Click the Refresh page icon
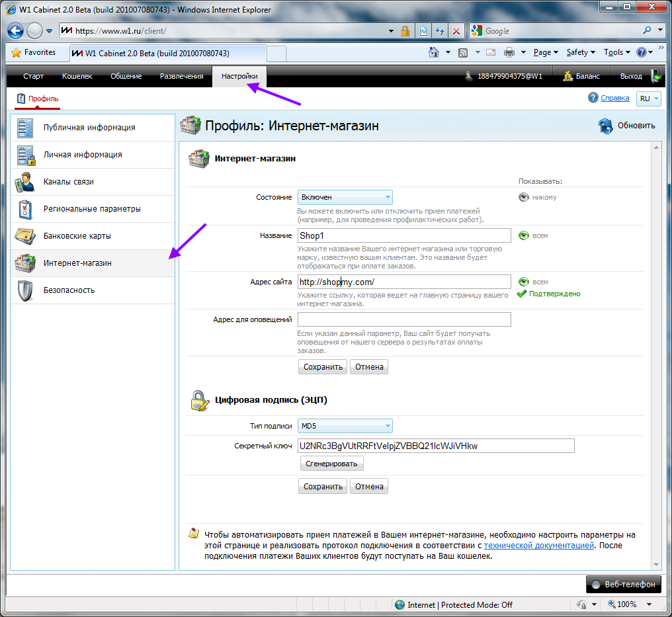Image resolution: width=672 pixels, height=617 pixels. 440,31
